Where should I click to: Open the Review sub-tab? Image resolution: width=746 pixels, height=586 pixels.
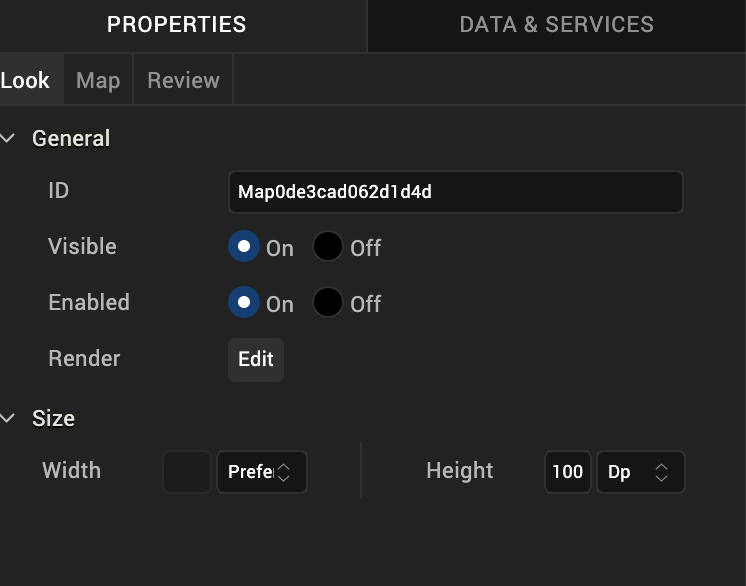point(183,81)
